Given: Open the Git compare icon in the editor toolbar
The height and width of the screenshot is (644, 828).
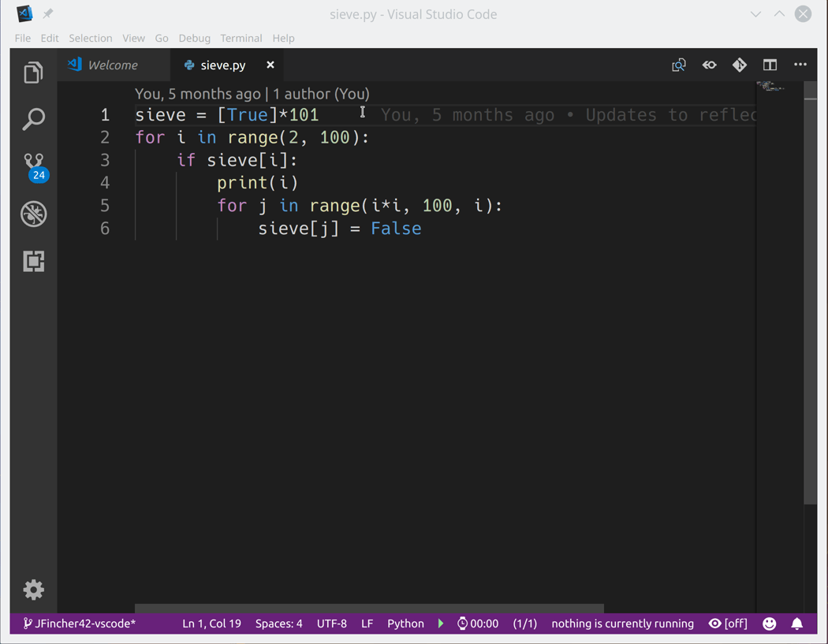Looking at the screenshot, I should tap(739, 65).
